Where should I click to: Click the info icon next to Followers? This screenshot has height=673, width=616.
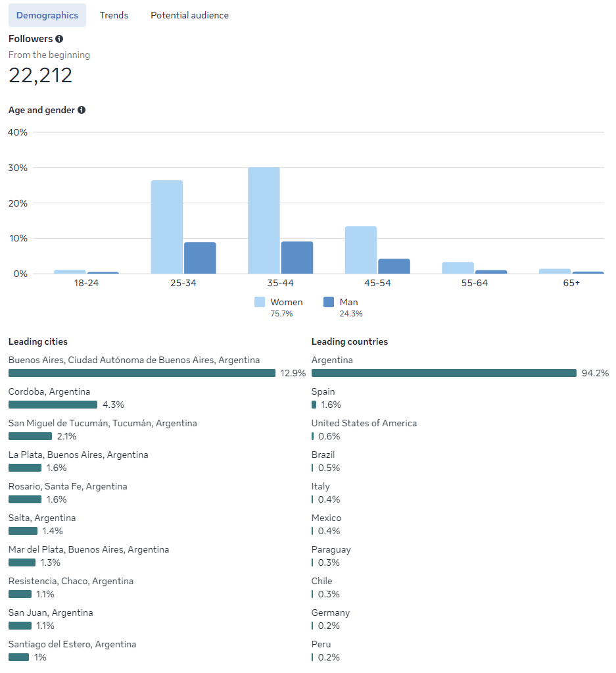59,39
